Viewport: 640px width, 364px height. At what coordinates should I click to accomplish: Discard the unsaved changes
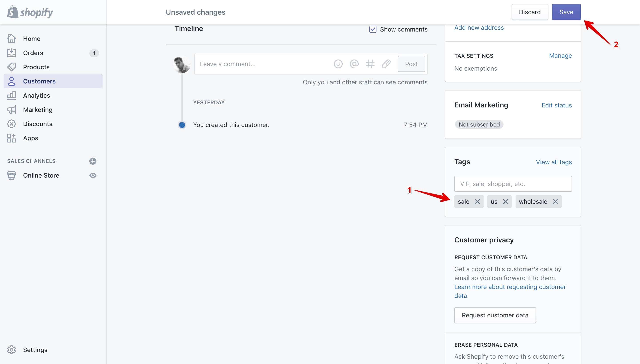point(530,12)
